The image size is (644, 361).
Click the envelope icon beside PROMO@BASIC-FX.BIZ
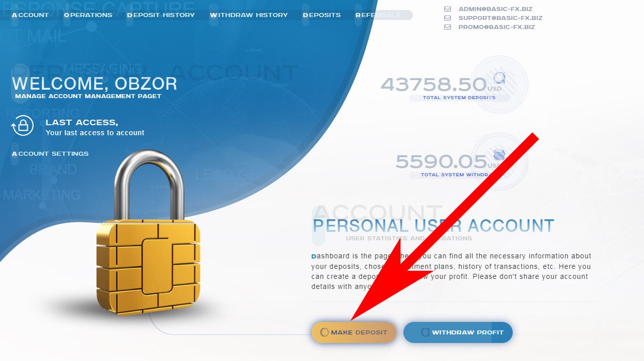448,27
